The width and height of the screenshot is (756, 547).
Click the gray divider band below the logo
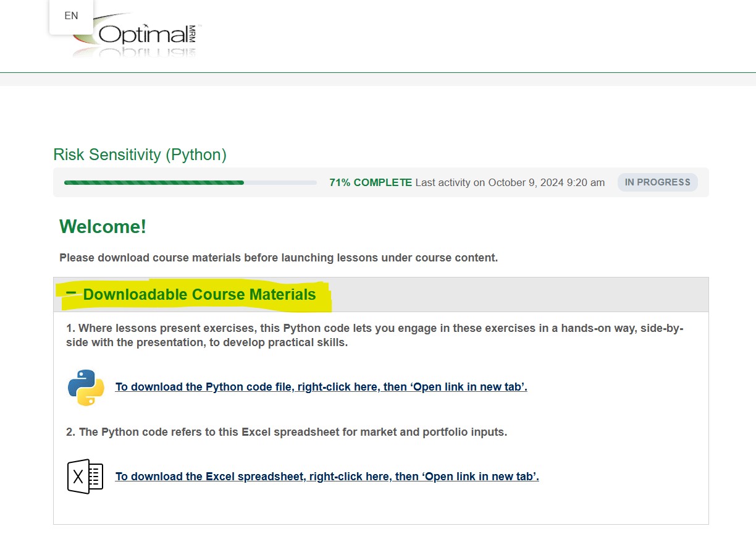click(x=378, y=79)
